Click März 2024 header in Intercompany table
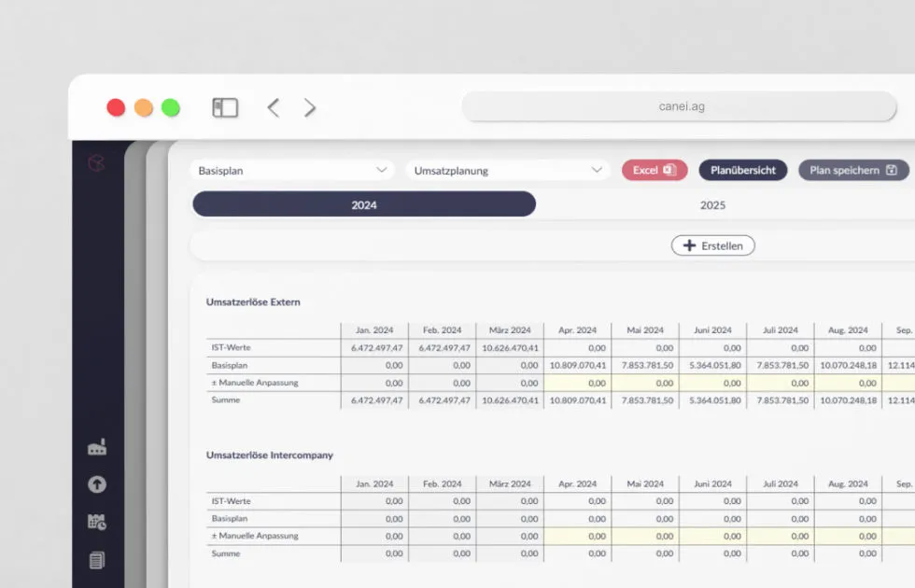Screen dimensions: 915x588 coord(510,483)
